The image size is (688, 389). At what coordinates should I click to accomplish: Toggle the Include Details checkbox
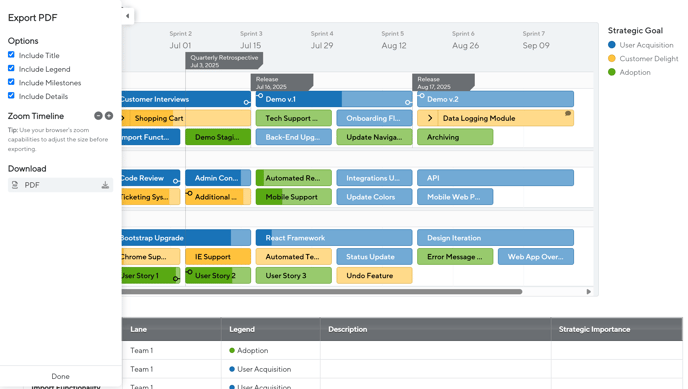pyautogui.click(x=11, y=96)
